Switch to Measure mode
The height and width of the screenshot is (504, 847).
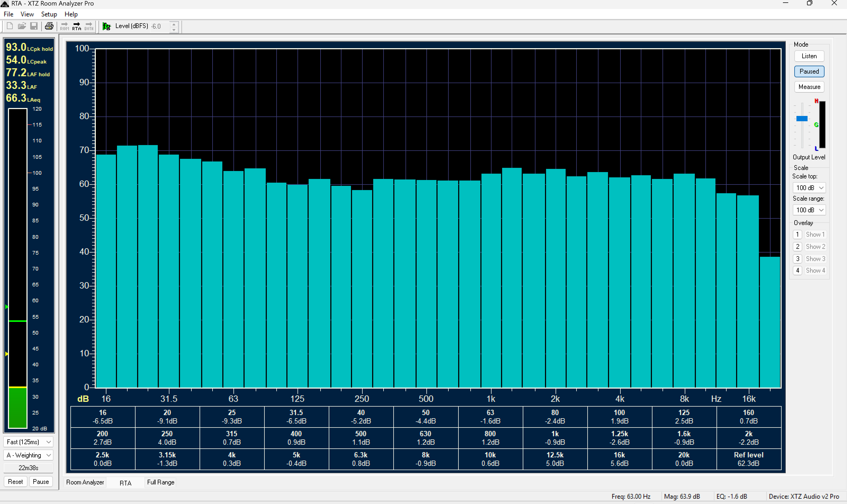click(809, 87)
